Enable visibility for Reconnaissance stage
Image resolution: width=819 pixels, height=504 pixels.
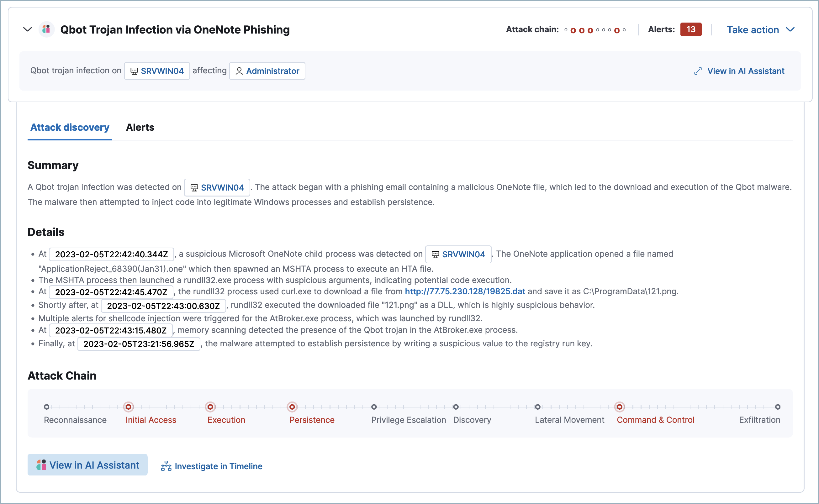pos(47,406)
